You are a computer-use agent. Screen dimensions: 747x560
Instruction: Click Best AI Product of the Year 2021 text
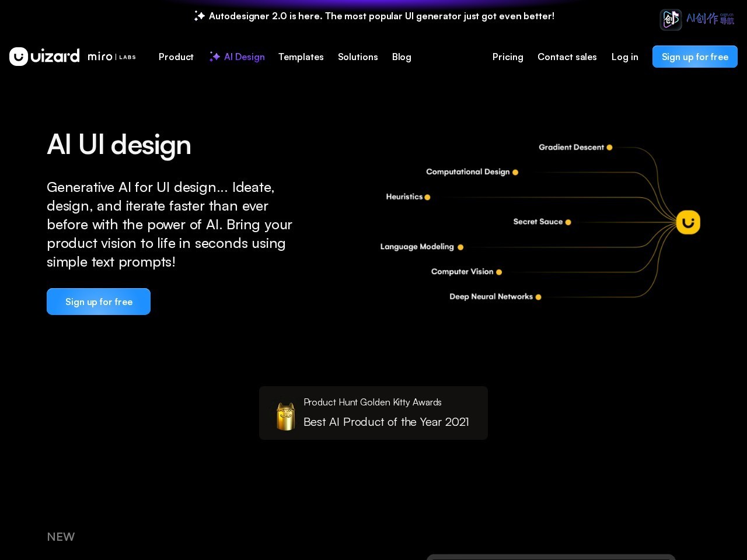(x=386, y=422)
